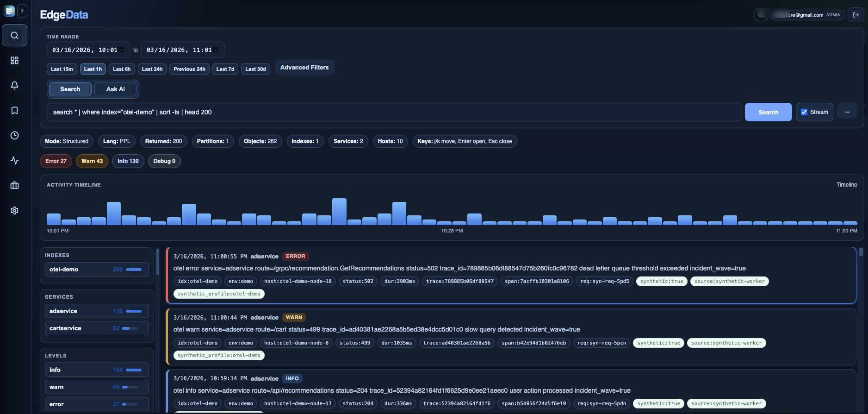
Task: Open calendar picker in end time field
Action: [x=216, y=50]
